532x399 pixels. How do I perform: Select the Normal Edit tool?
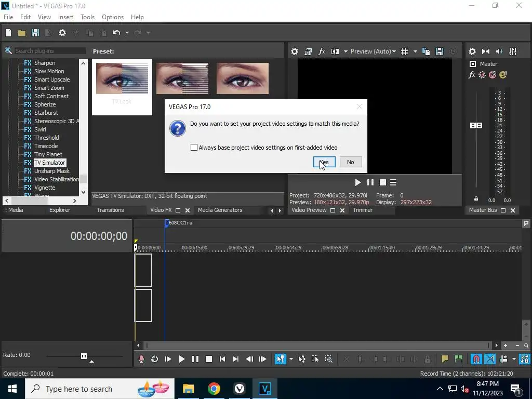point(281,359)
